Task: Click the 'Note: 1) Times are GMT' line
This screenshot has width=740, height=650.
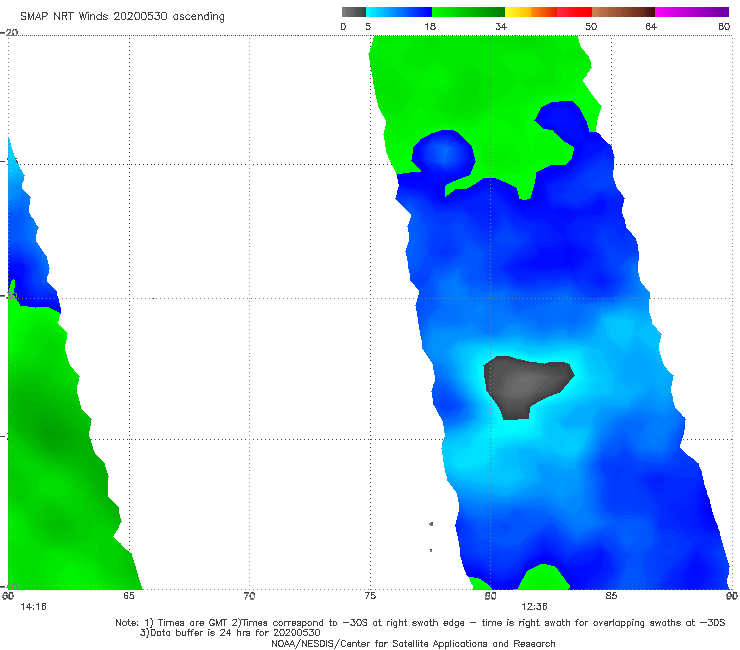Action: (x=420, y=623)
